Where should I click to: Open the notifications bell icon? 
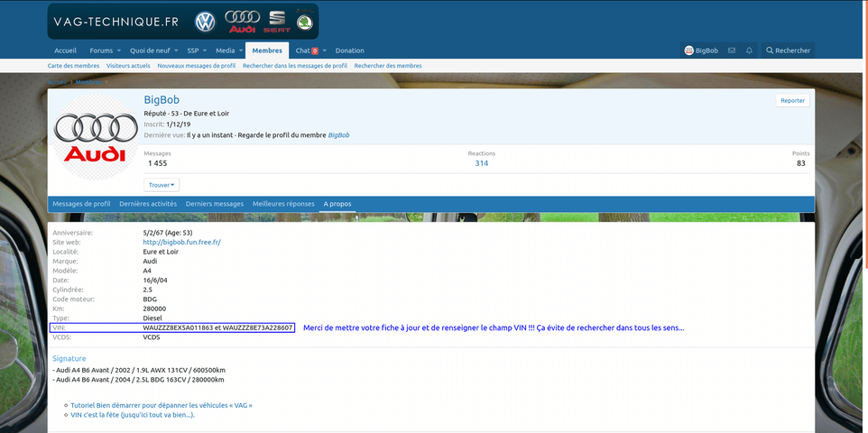pos(749,51)
